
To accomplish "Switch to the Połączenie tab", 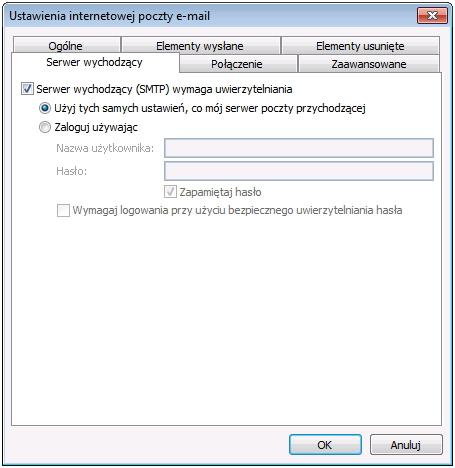I will 238,64.
